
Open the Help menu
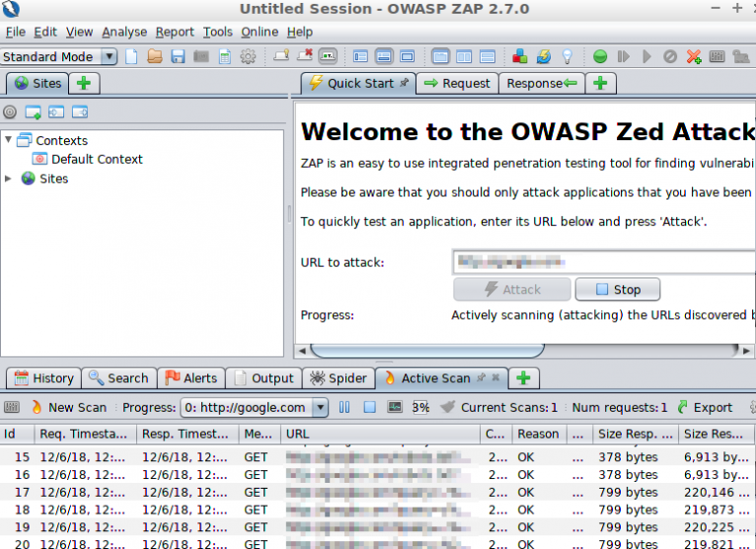(x=300, y=32)
